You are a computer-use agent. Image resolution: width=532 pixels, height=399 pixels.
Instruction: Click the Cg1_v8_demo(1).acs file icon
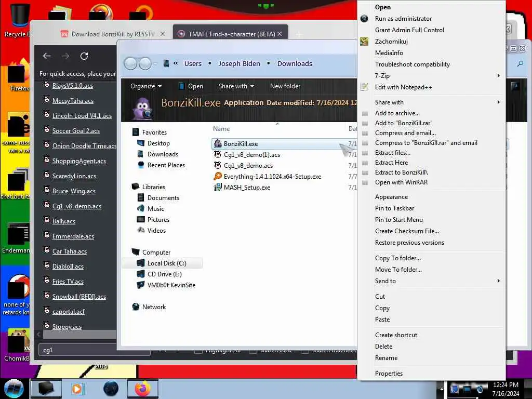point(218,155)
